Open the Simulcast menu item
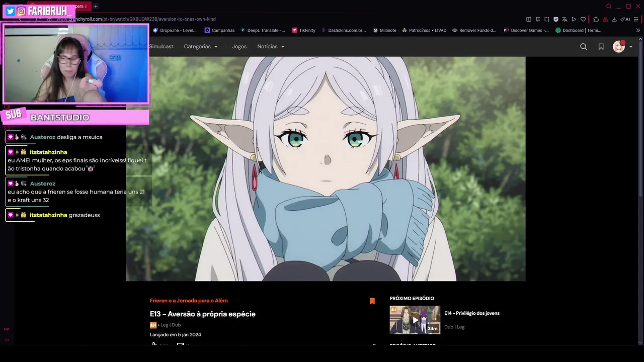 click(x=161, y=46)
